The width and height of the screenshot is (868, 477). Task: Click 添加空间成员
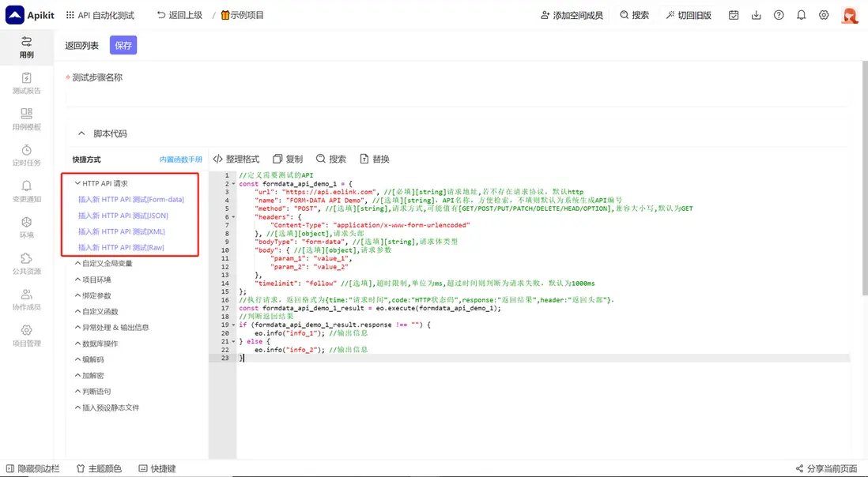[x=572, y=15]
